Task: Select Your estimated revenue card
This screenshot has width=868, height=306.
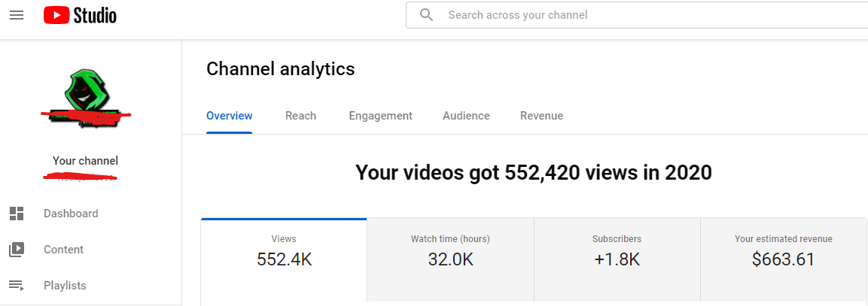Action: pos(784,262)
